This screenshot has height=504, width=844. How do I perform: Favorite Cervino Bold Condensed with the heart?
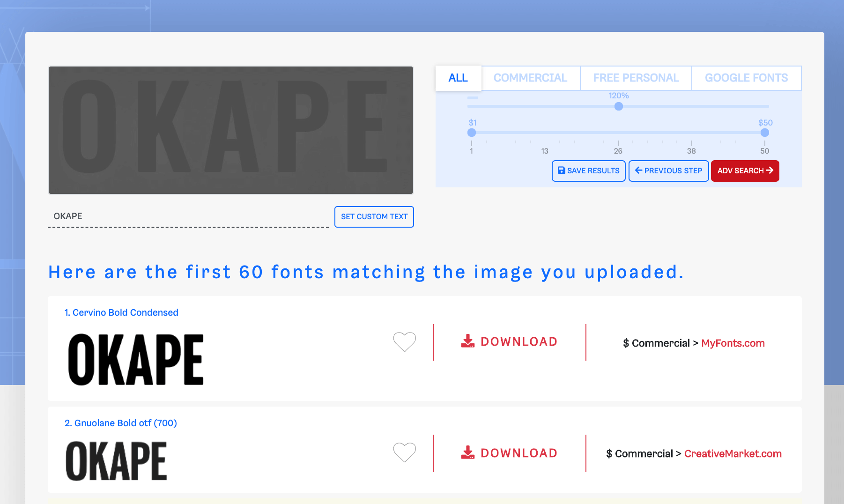click(x=404, y=342)
